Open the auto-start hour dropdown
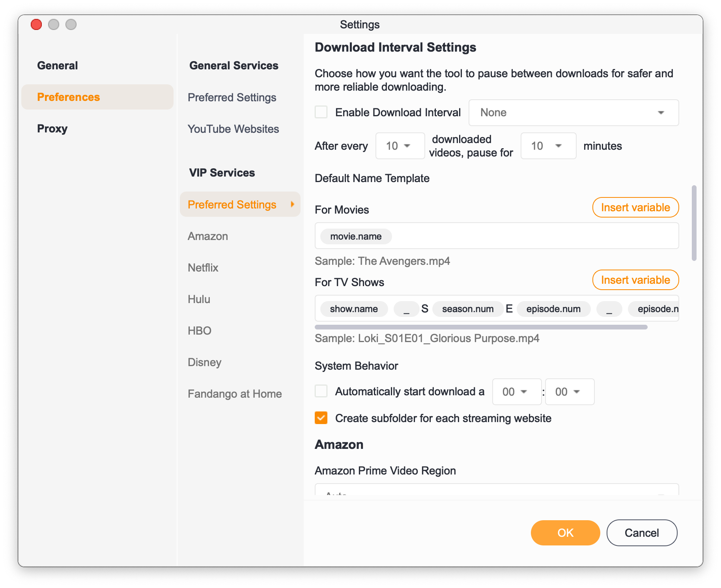This screenshot has width=721, height=588. (x=516, y=392)
